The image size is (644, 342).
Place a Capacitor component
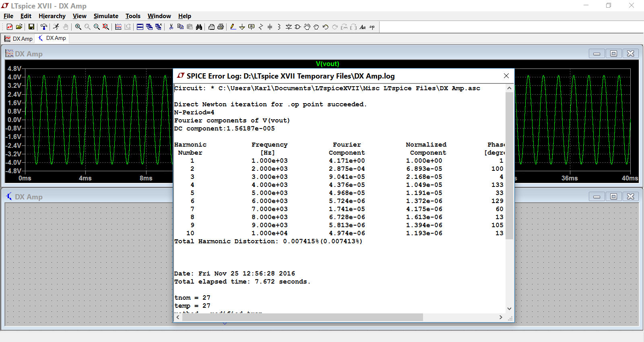[270, 27]
